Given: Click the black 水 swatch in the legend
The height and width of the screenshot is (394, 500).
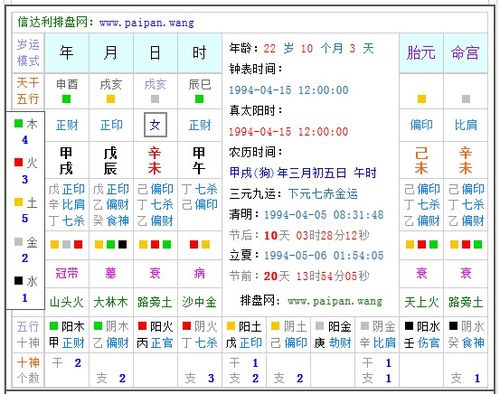Looking at the screenshot, I should (x=19, y=281).
